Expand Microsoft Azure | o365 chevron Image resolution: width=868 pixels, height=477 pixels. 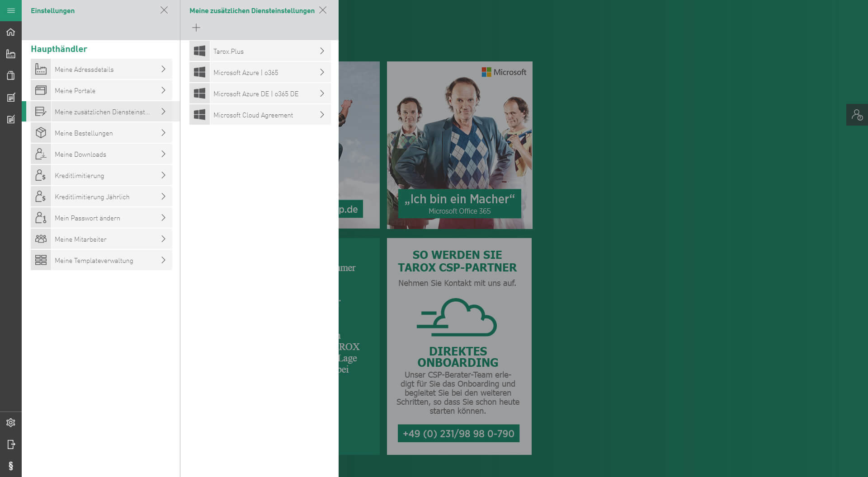pyautogui.click(x=322, y=72)
